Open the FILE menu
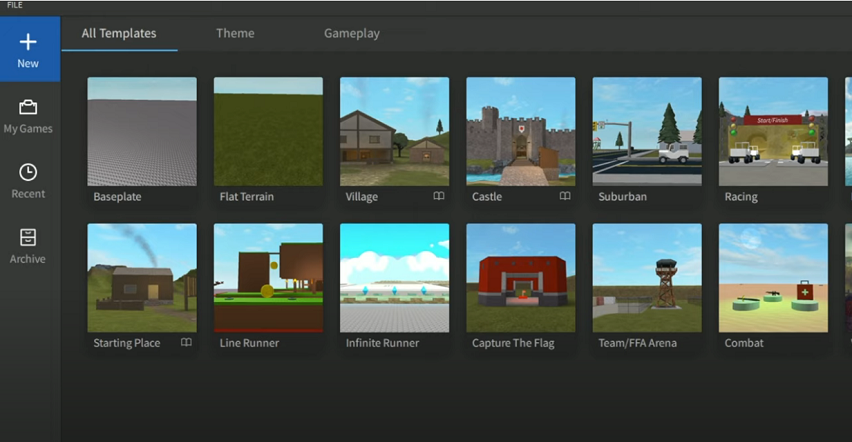852x442 pixels. [x=15, y=5]
